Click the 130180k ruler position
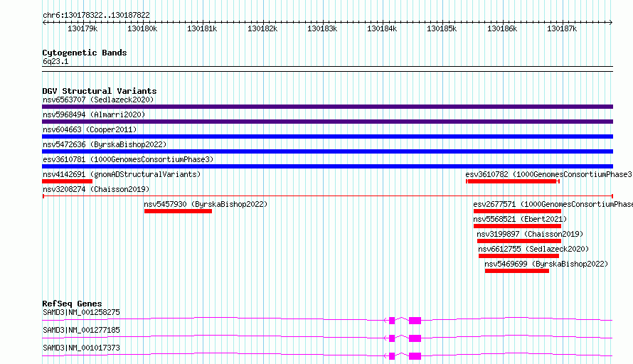 [x=142, y=28]
